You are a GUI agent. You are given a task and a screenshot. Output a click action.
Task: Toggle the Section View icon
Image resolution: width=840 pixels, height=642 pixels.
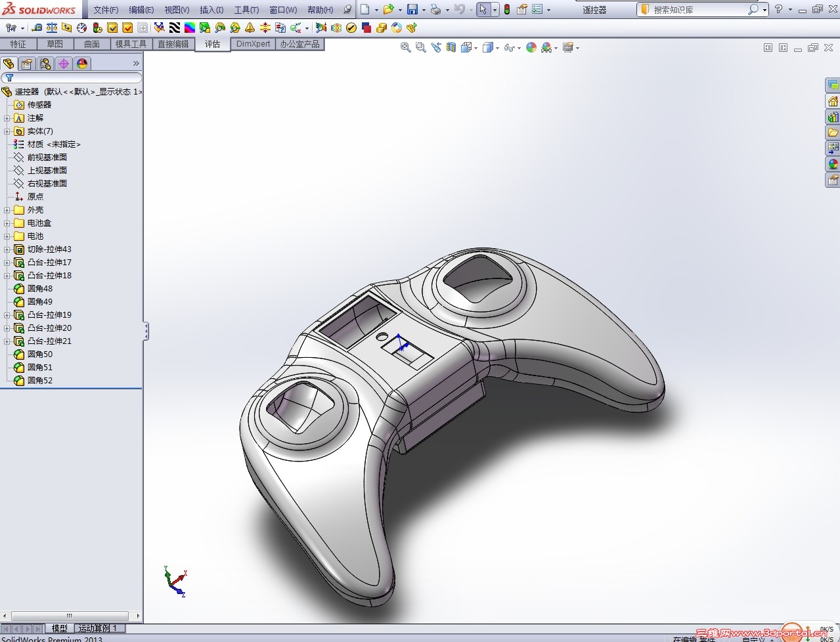[x=451, y=47]
